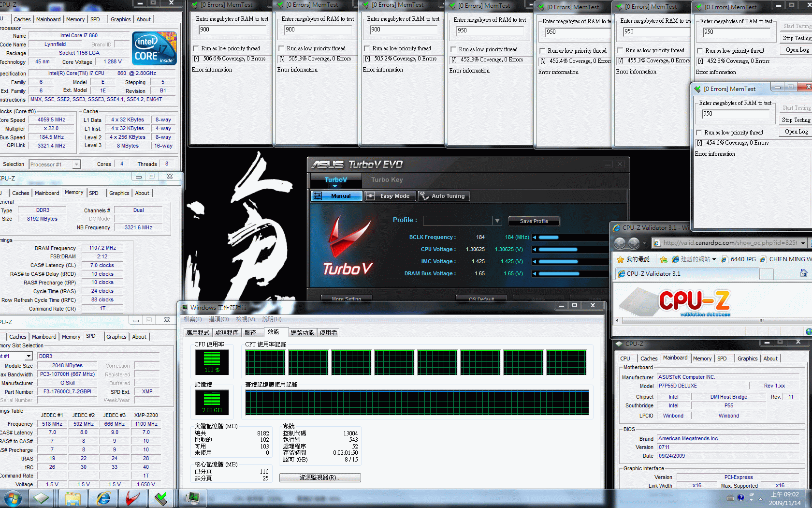Click RAM field showing 900 in 506.6% MemTest
812x508 pixels.
click(x=232, y=30)
